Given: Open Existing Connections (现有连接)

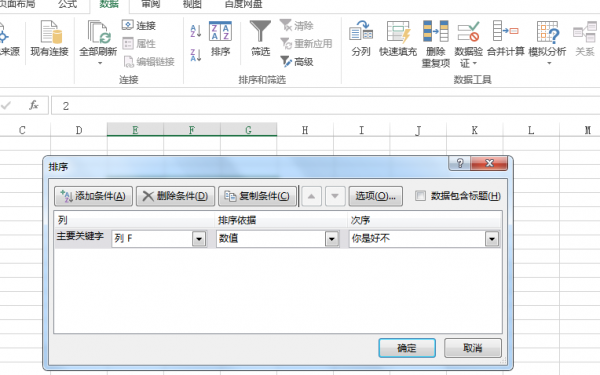Looking at the screenshot, I should (49, 38).
